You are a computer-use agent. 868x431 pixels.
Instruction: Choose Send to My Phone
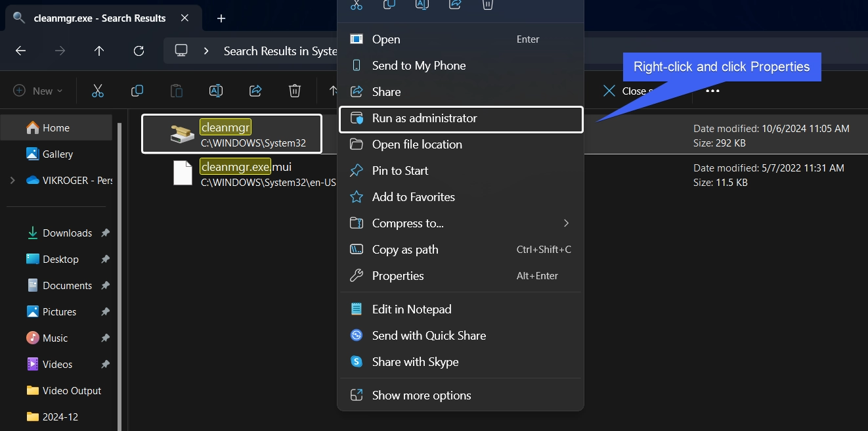460,66
